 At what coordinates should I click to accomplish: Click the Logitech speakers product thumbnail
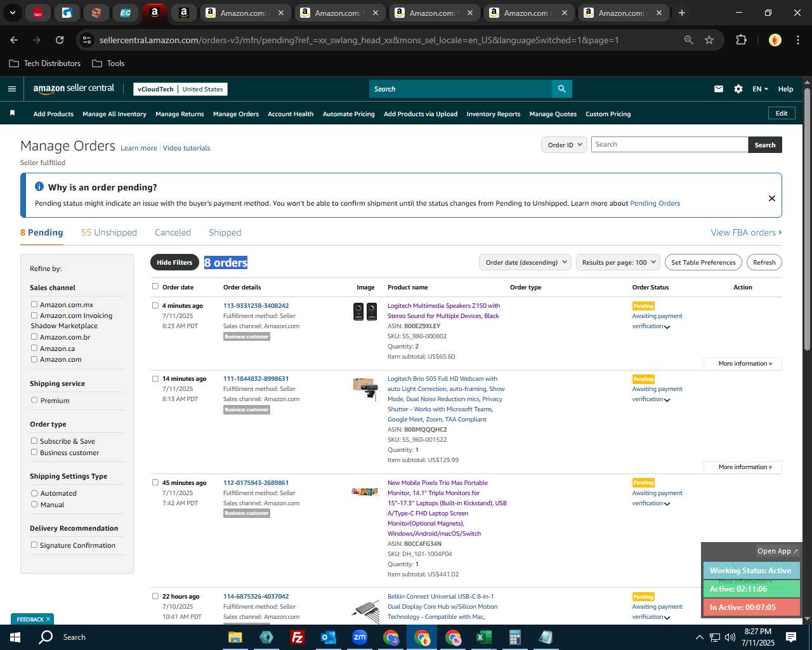[365, 312]
